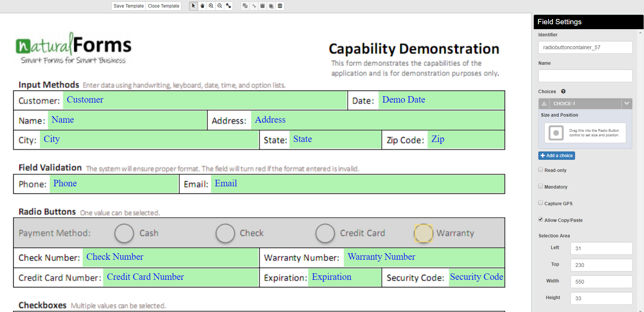Click the fit-to-screen arrows icon

click(228, 6)
